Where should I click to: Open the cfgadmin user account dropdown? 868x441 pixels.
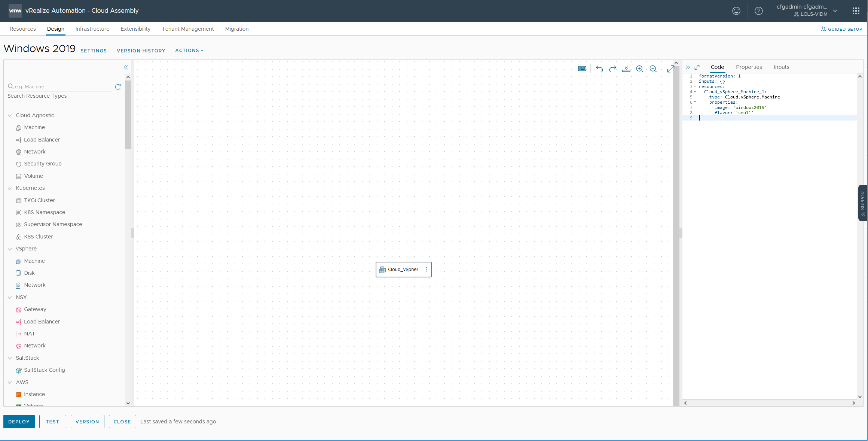(807, 10)
